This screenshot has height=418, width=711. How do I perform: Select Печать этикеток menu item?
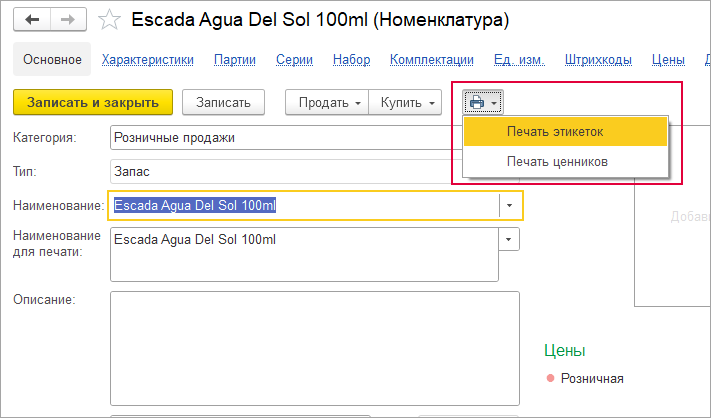point(565,131)
